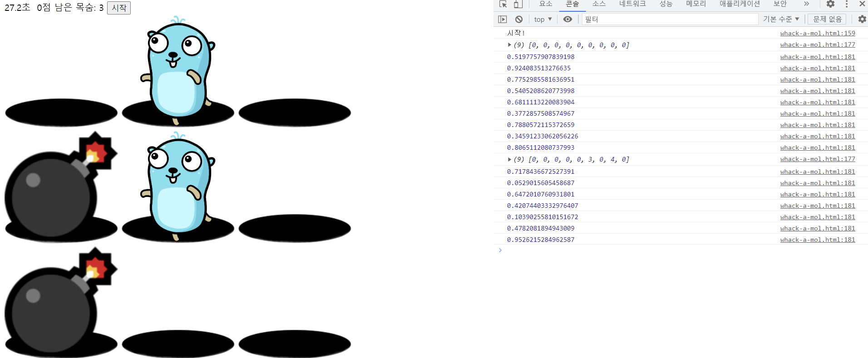Open the 요소 Elements tab
This screenshot has width=868, height=358.
point(546,4)
